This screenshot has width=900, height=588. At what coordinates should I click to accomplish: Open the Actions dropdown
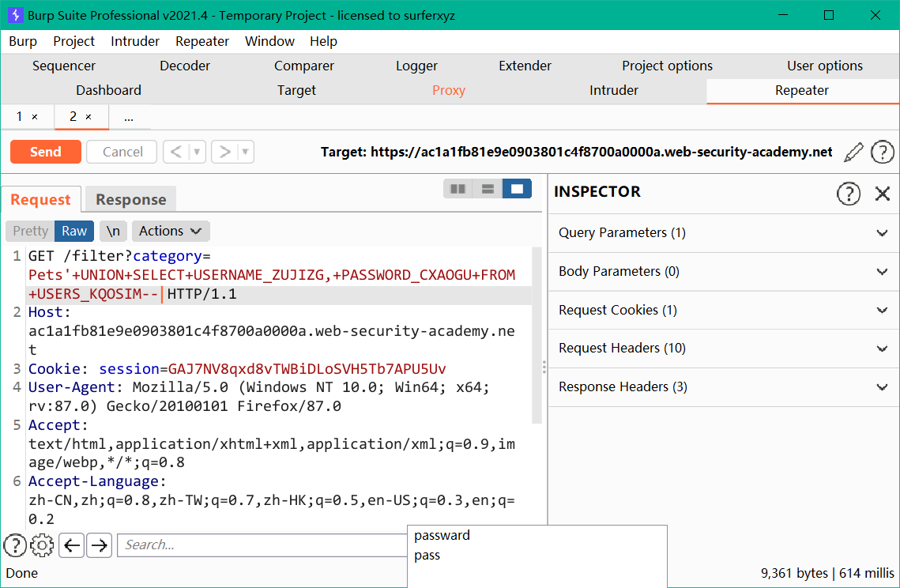click(x=171, y=231)
